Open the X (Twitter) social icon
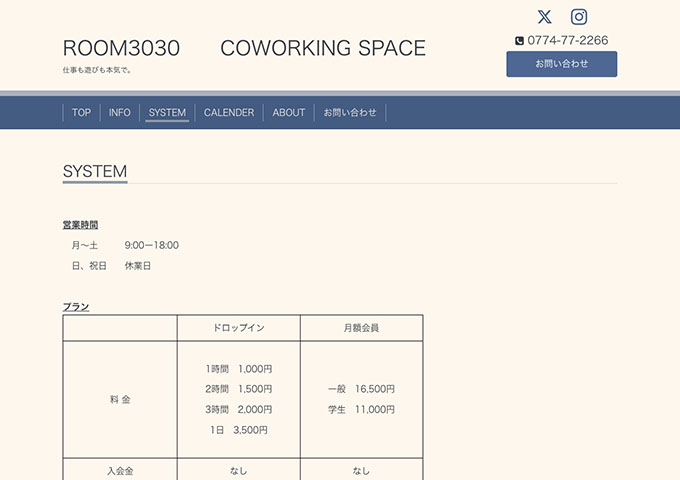The height and width of the screenshot is (480, 680). click(545, 17)
